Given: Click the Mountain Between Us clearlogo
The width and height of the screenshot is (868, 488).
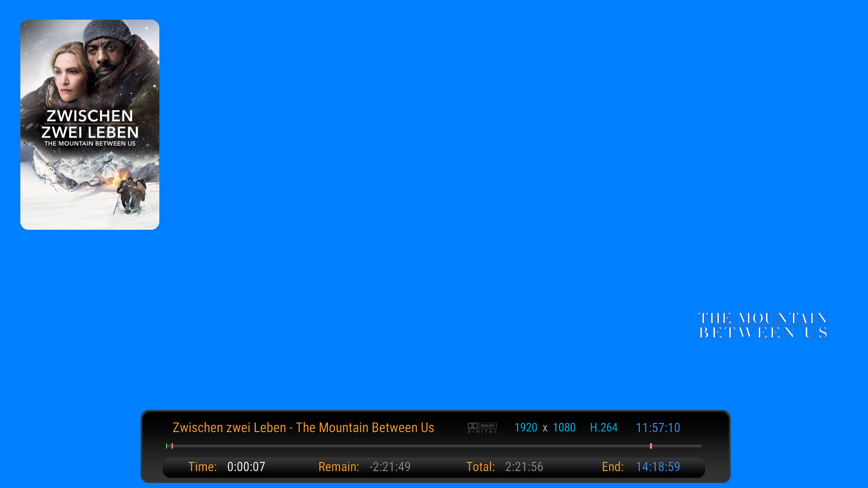Looking at the screenshot, I should click(x=763, y=326).
